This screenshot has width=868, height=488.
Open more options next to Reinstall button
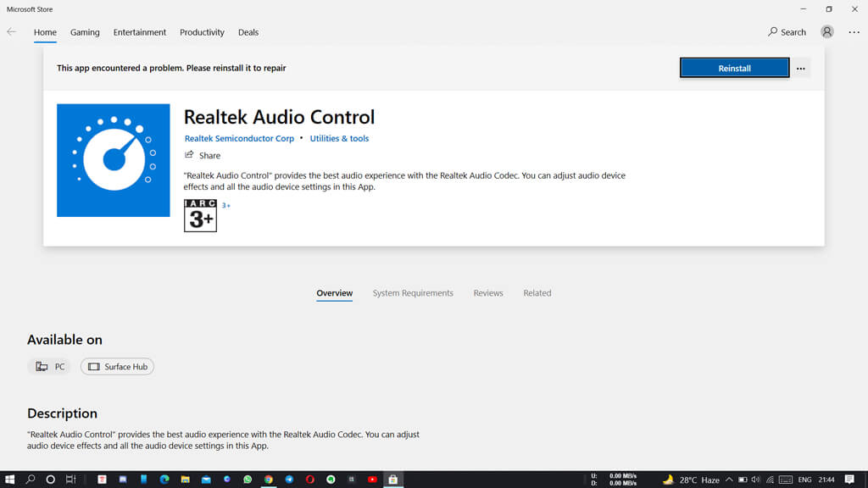point(800,69)
